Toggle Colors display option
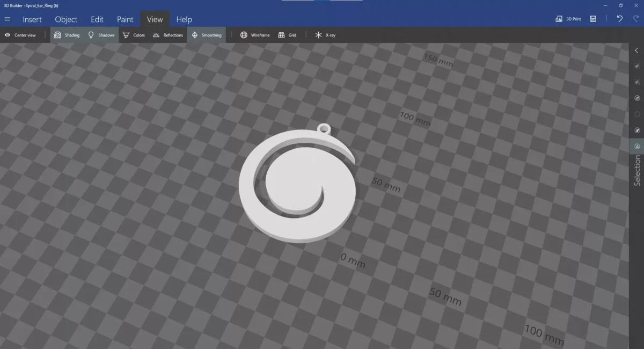The image size is (644, 349). [x=134, y=35]
